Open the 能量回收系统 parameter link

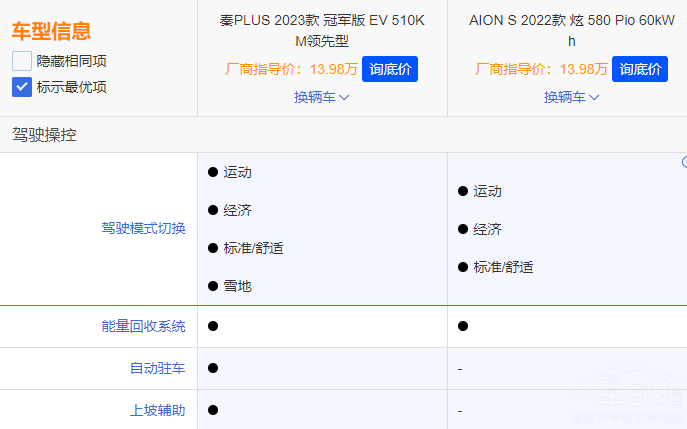[x=143, y=326]
